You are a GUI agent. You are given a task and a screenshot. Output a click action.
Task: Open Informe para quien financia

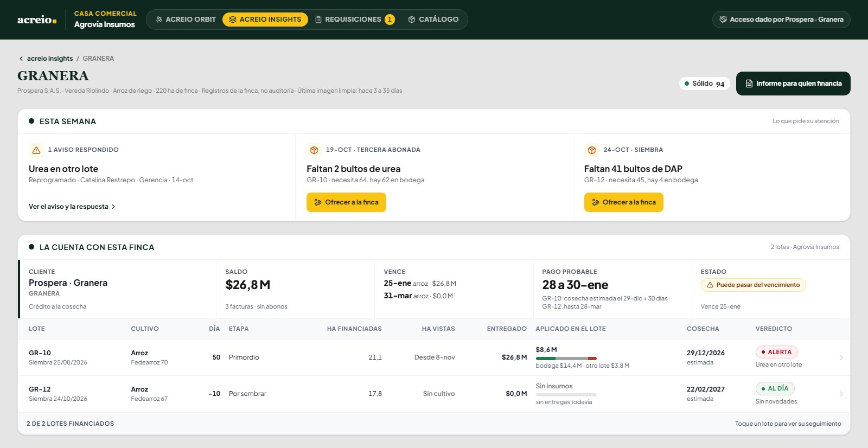point(793,84)
